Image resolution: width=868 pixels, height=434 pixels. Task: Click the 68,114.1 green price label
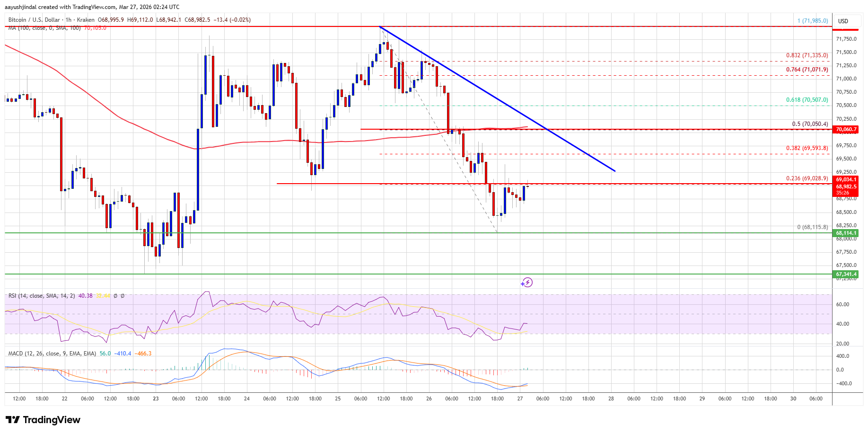tap(846, 233)
